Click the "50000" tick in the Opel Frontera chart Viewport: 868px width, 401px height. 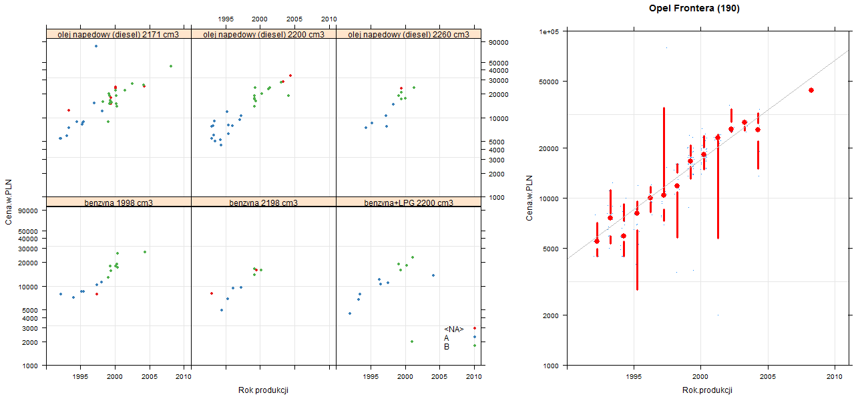click(x=550, y=82)
